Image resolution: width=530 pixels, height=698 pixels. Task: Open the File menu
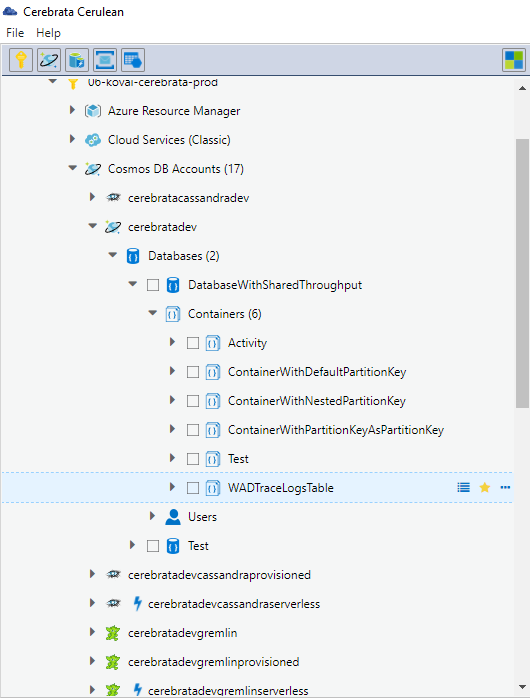(x=15, y=33)
